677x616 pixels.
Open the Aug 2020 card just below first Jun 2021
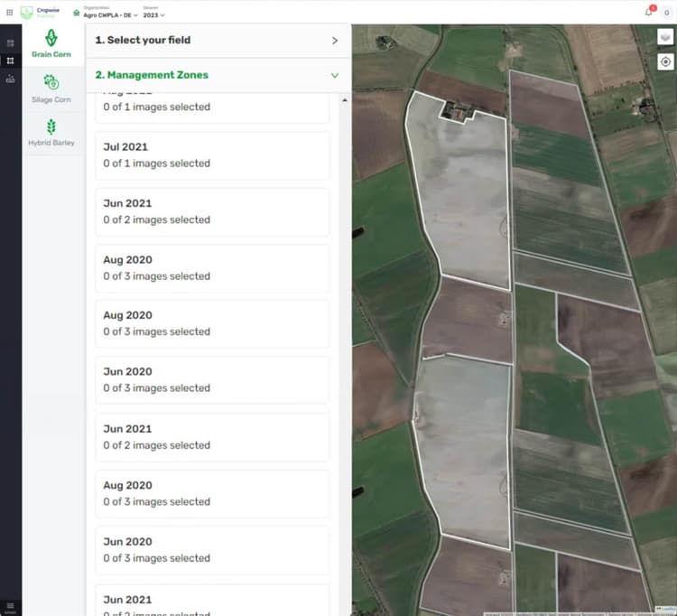coord(212,268)
